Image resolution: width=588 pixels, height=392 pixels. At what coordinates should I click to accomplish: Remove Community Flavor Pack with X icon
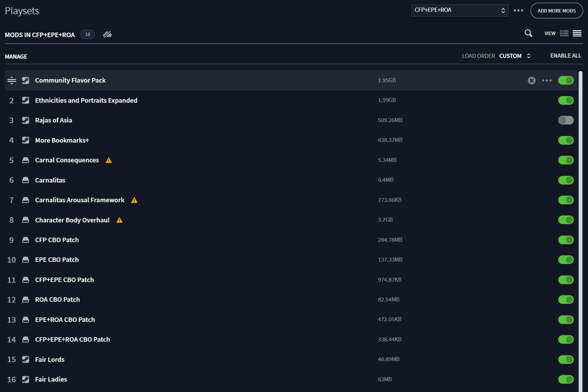click(x=531, y=81)
